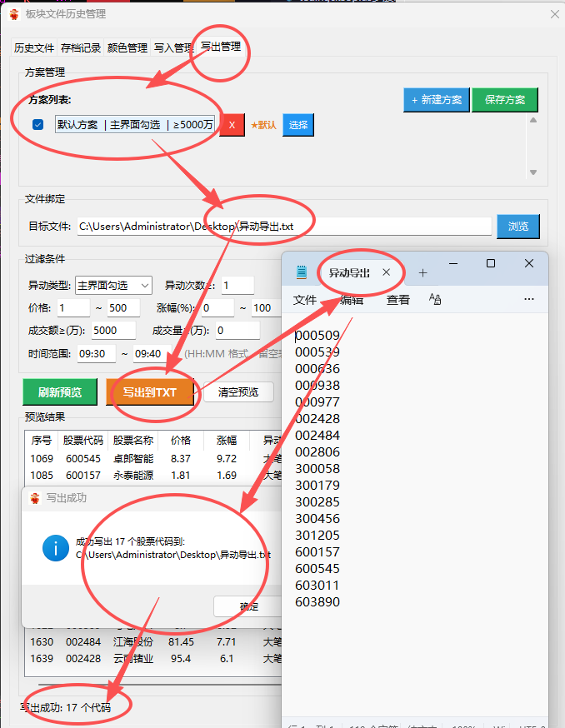Click the ★默认 label next to the scheme
The width and height of the screenshot is (565, 728).
click(263, 125)
